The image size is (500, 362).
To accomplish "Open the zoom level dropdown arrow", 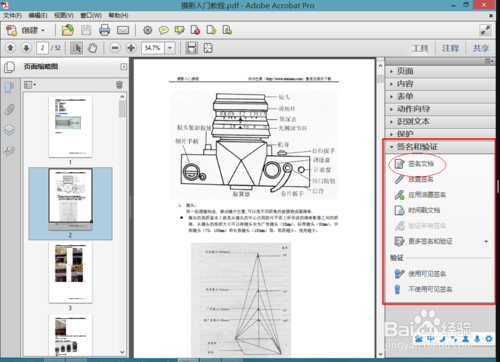I will coord(170,48).
